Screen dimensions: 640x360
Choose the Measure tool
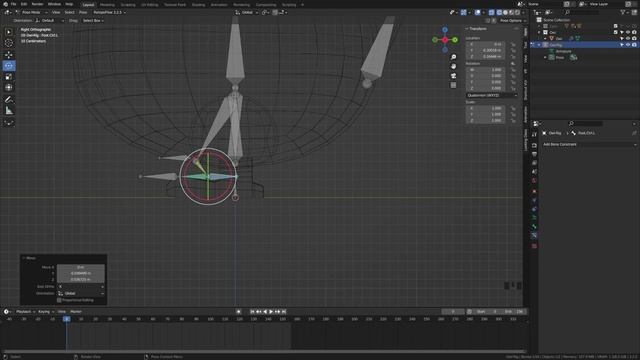point(9,111)
